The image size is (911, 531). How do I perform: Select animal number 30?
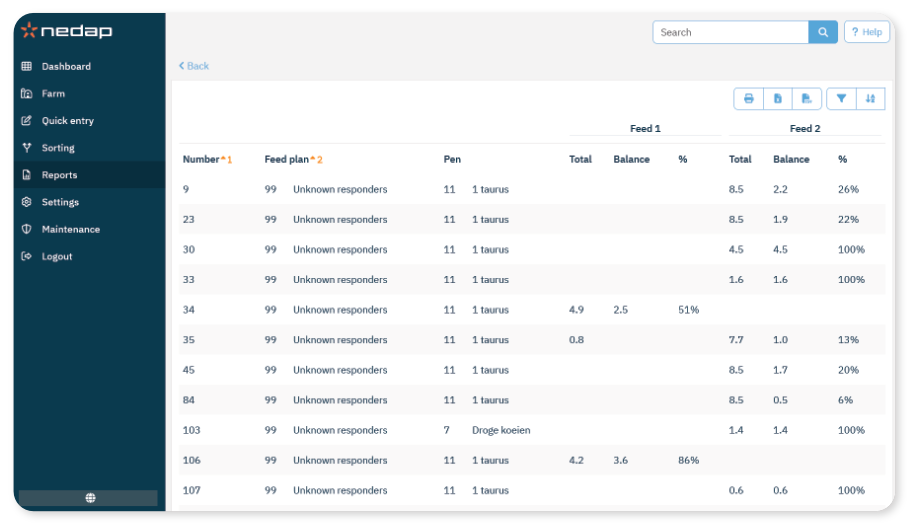pos(189,249)
